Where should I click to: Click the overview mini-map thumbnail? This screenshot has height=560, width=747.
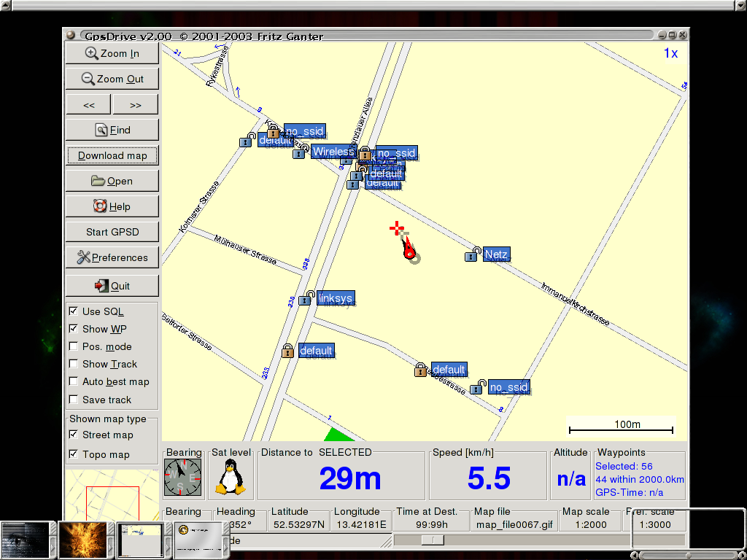(112, 495)
